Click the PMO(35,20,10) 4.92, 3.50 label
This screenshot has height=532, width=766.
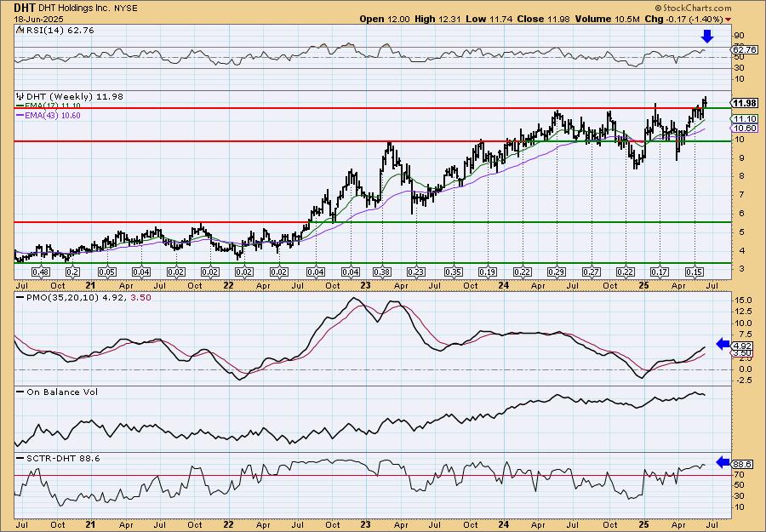tap(88, 297)
